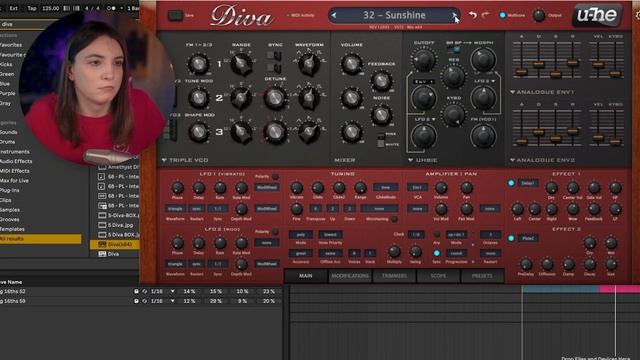Click the mixer Feedback knob
This screenshot has width=640, height=360.
pyautogui.click(x=381, y=80)
